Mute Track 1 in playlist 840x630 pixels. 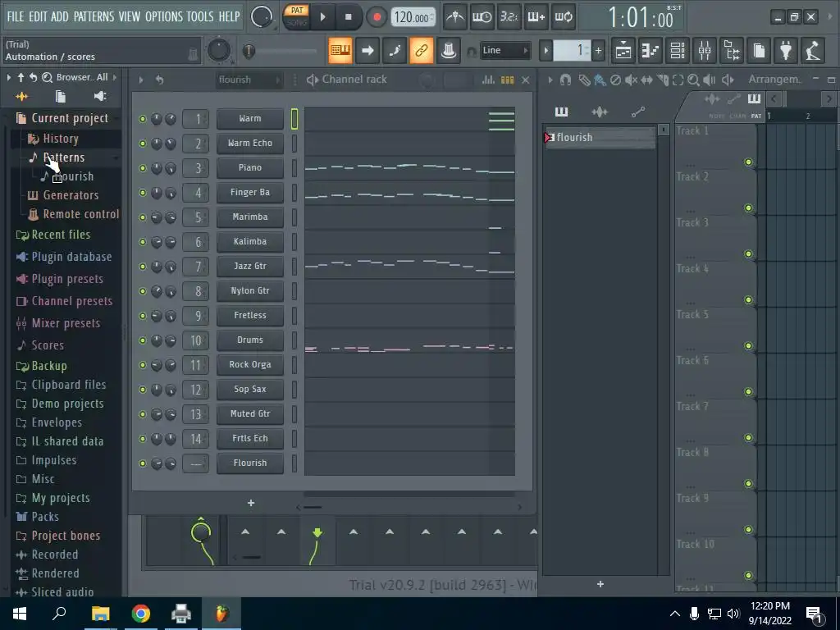748,162
